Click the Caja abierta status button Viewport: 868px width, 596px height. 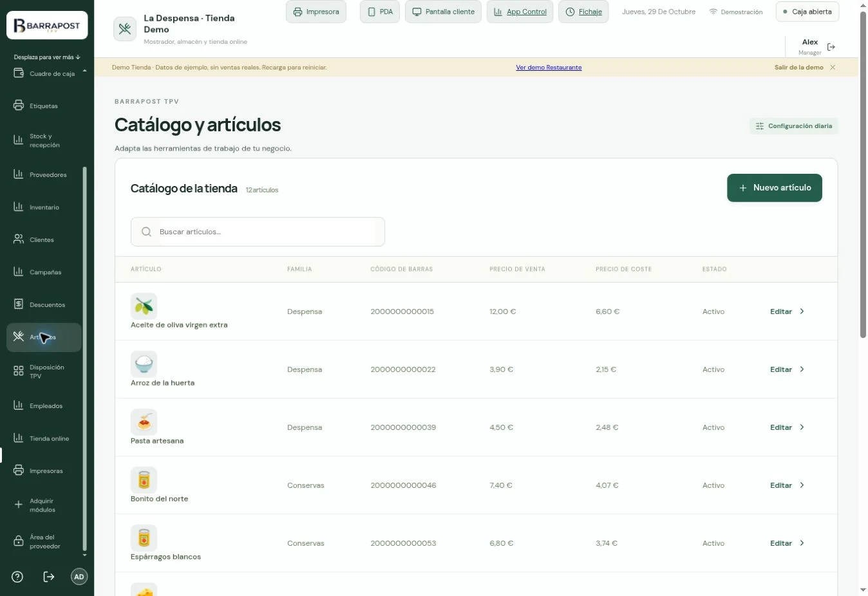(x=807, y=12)
